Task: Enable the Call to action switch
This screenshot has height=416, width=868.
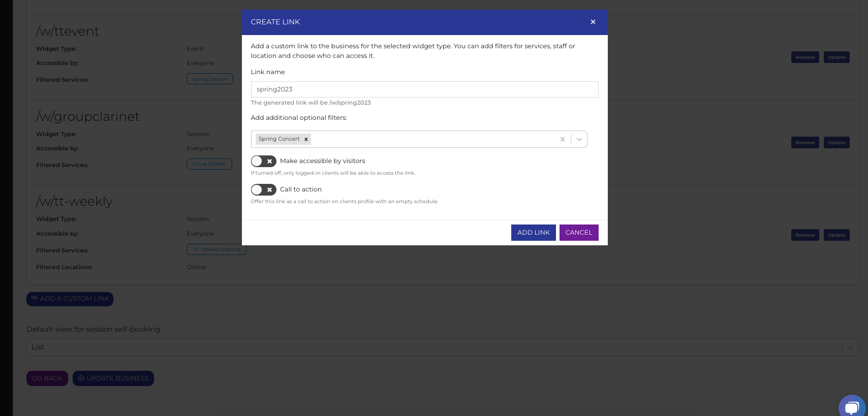Action: click(263, 189)
